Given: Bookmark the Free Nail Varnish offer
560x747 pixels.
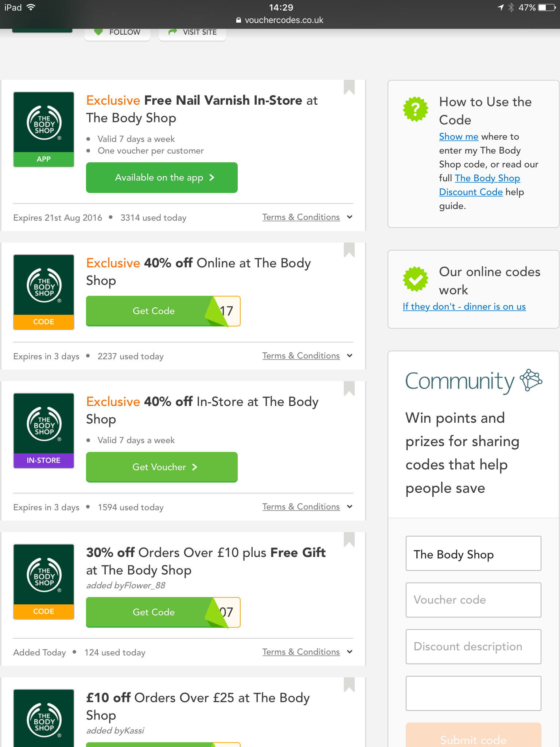Looking at the screenshot, I should pos(349,87).
